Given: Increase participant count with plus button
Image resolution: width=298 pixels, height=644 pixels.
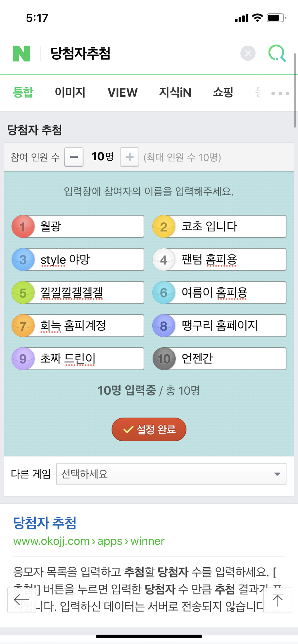Looking at the screenshot, I should [130, 157].
